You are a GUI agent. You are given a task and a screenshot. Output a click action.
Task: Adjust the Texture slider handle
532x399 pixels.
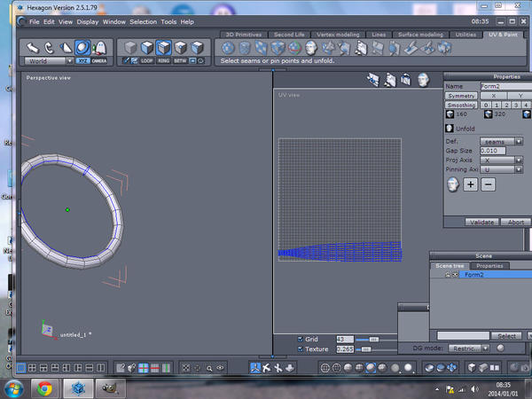click(366, 349)
